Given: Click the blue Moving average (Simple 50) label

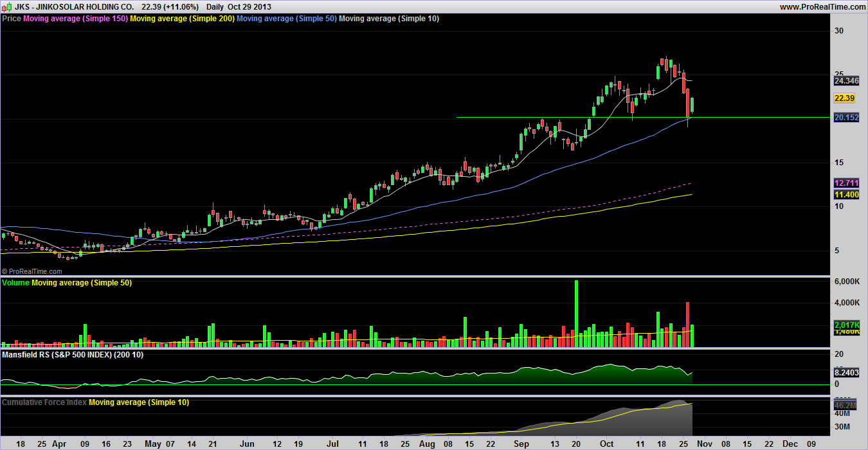Looking at the screenshot, I should point(286,19).
